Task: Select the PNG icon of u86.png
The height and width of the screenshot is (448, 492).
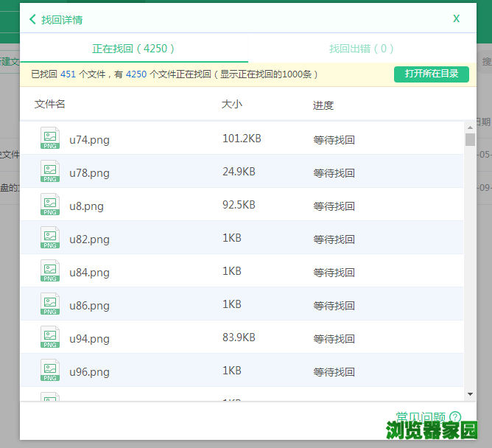Action: (x=50, y=304)
